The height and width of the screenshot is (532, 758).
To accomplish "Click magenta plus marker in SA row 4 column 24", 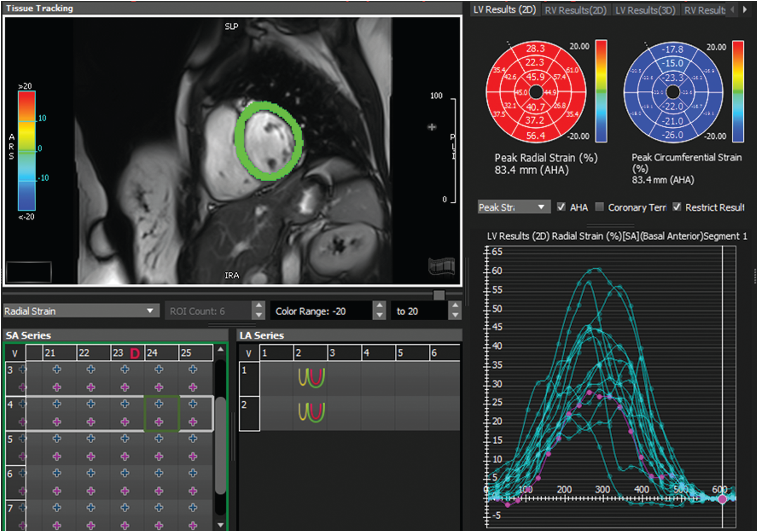I will (159, 421).
